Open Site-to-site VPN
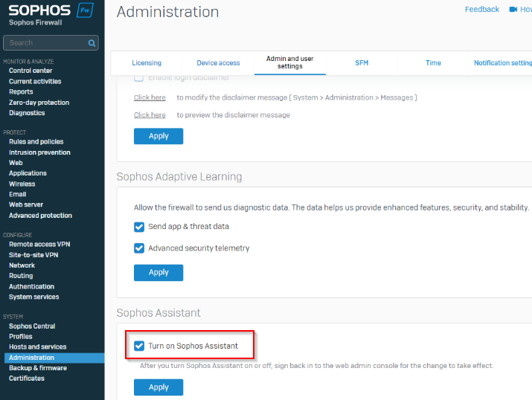 (33, 255)
